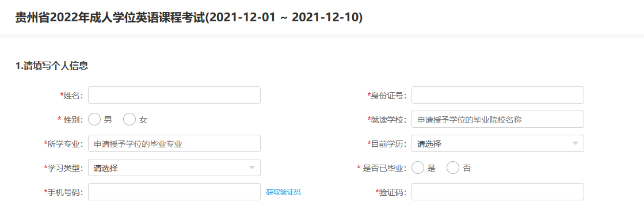Click the 学习类型 dropdown arrow icon
This screenshot has height=213, width=644.
251,168
